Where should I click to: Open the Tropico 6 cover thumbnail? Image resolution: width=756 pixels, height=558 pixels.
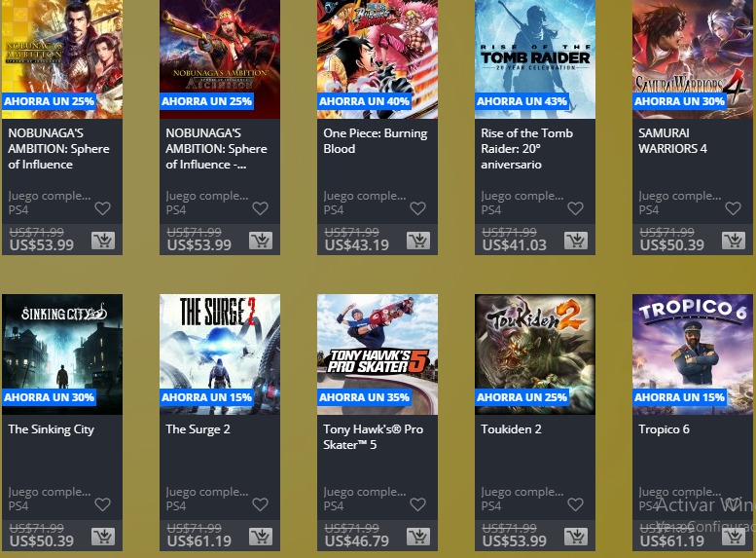point(693,354)
